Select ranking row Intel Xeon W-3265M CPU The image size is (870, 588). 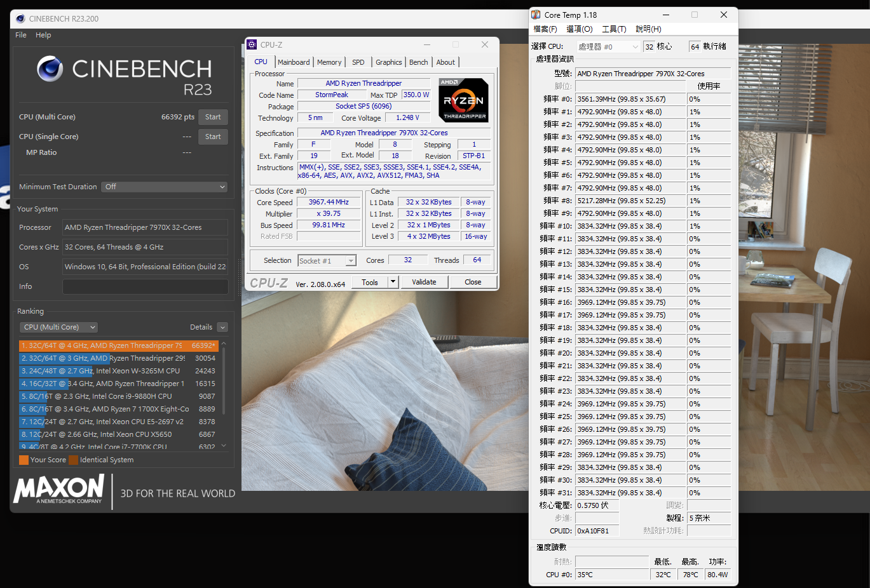tap(119, 371)
